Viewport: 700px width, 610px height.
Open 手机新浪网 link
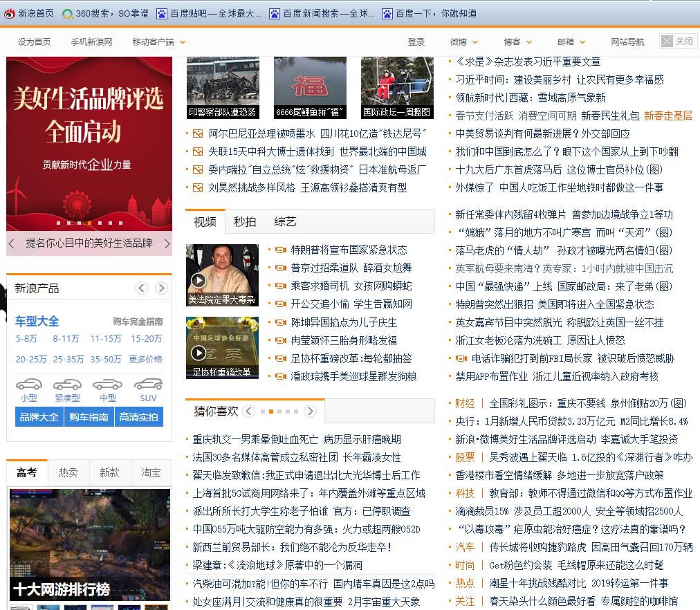click(x=91, y=42)
